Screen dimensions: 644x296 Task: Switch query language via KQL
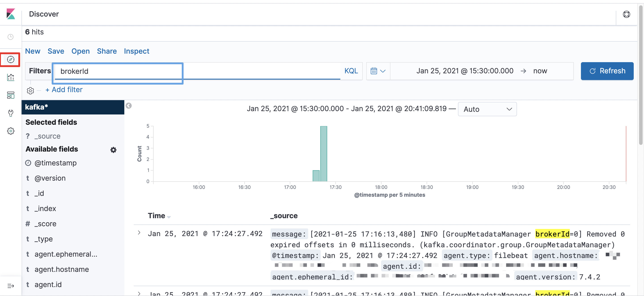351,71
